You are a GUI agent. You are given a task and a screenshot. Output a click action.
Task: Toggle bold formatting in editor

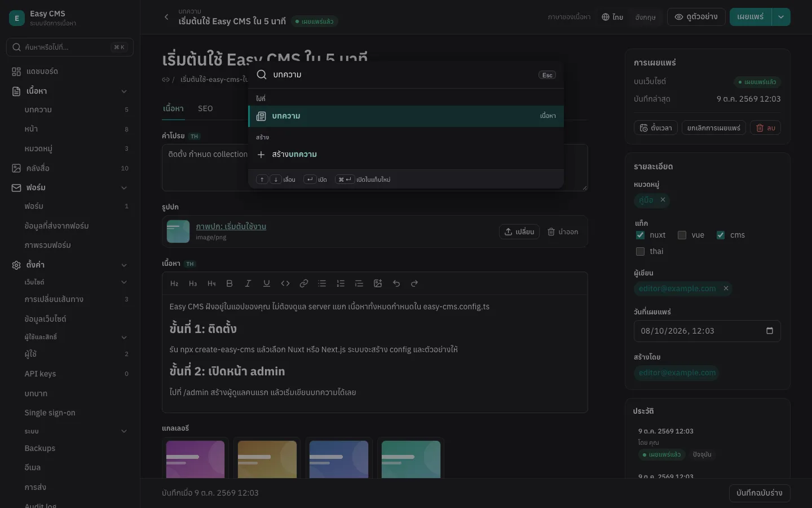(230, 283)
